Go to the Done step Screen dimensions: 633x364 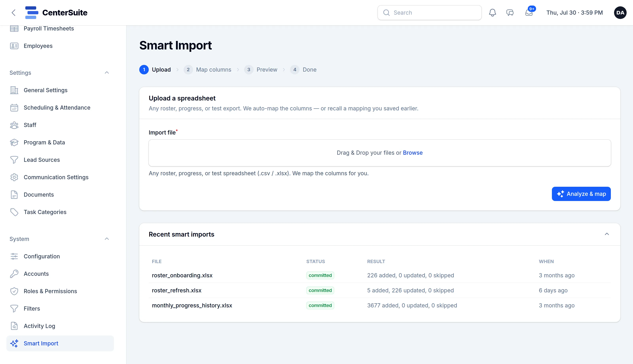(303, 70)
